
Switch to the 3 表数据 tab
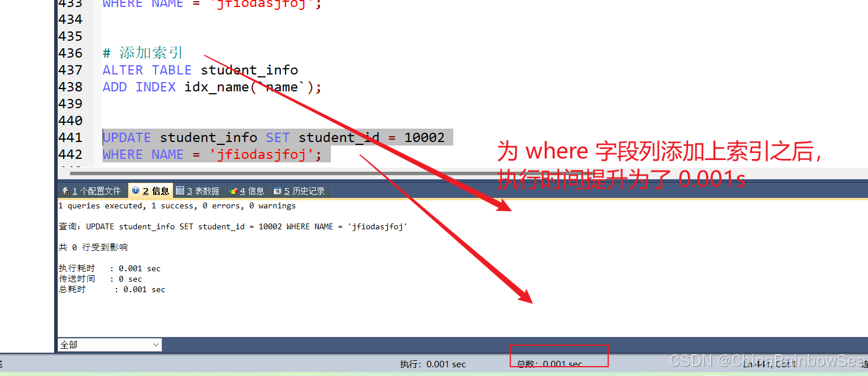tap(197, 191)
